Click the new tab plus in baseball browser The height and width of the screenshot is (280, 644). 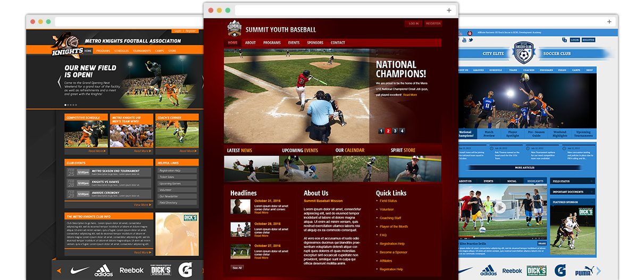tap(449, 10)
